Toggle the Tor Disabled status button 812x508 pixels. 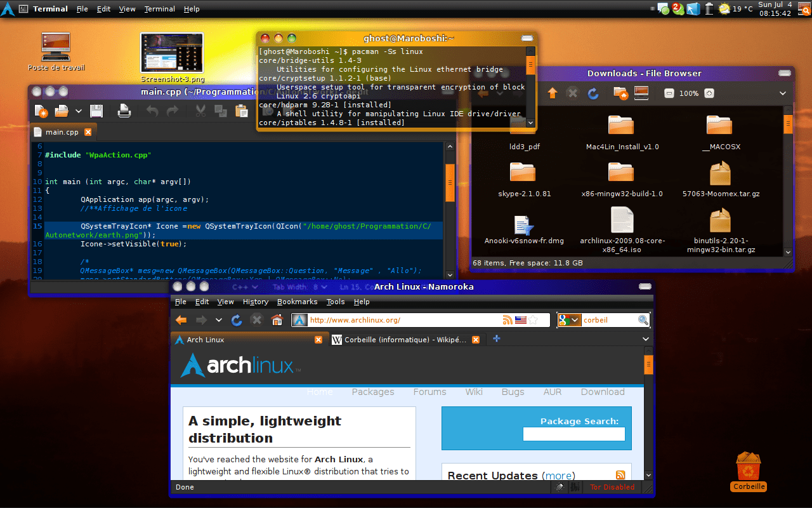[x=612, y=487]
